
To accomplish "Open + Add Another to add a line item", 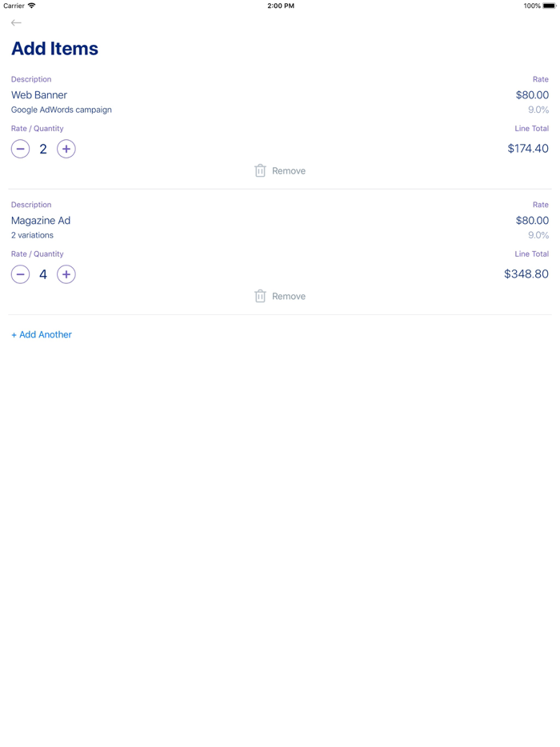I will pyautogui.click(x=41, y=334).
